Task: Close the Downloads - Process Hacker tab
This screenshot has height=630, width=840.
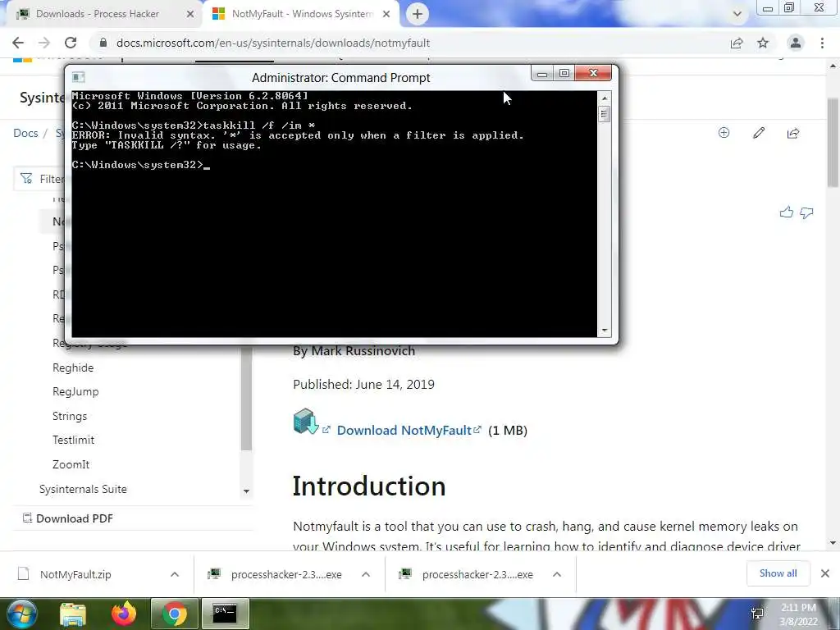Action: tap(190, 14)
